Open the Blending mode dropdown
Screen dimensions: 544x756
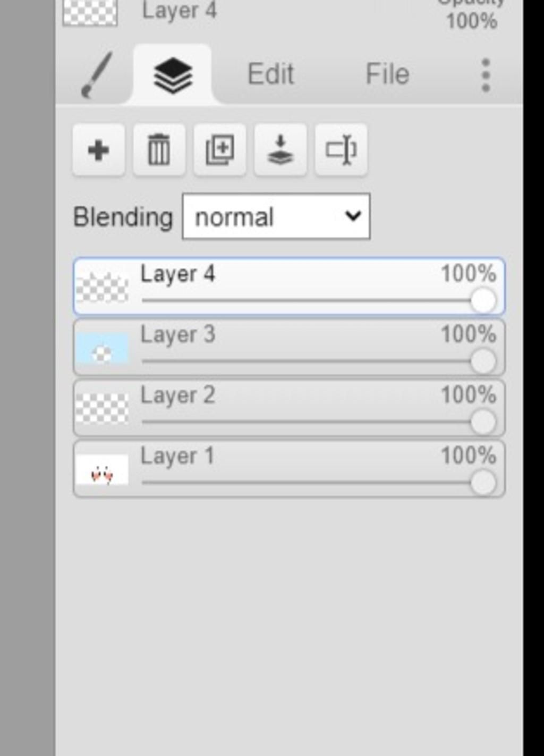(x=276, y=217)
